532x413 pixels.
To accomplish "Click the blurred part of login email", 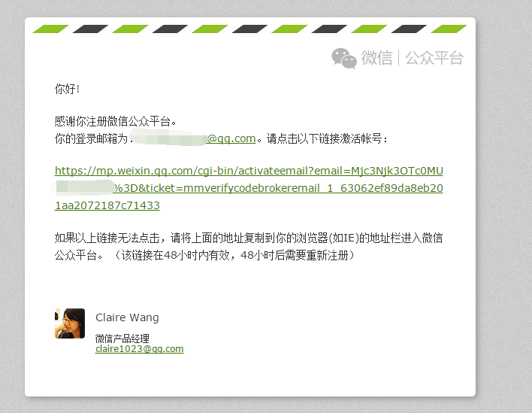I will pos(168,138).
